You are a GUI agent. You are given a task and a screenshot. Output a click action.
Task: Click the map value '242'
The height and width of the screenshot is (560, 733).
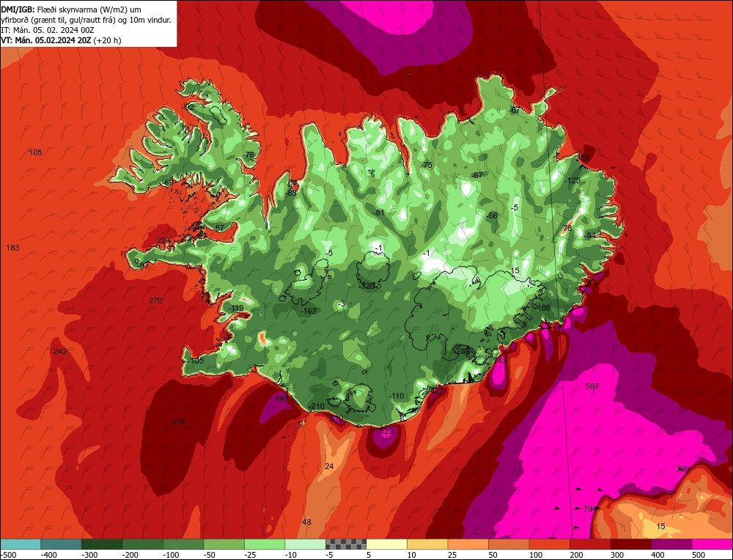(x=60, y=351)
